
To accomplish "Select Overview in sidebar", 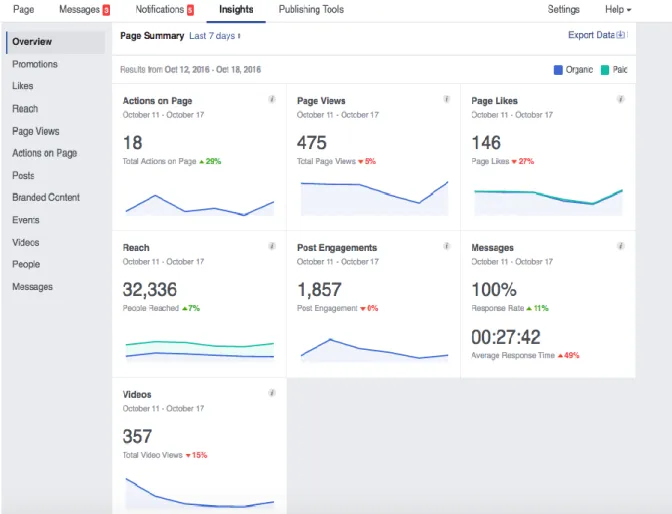I will pos(56,42).
